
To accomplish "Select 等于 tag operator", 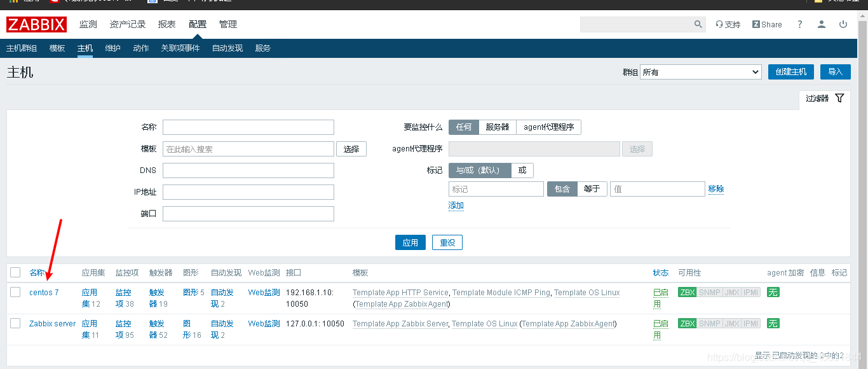I will [x=592, y=189].
